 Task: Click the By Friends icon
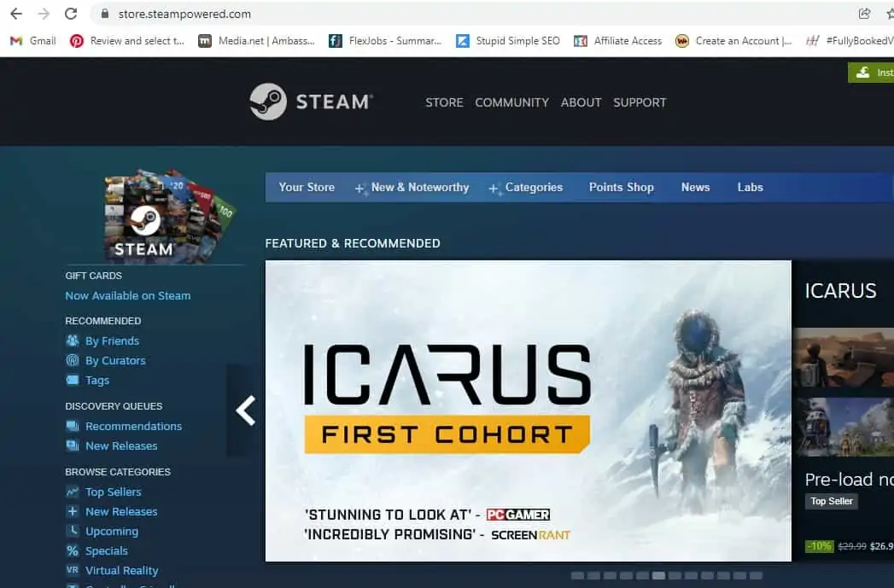click(73, 341)
